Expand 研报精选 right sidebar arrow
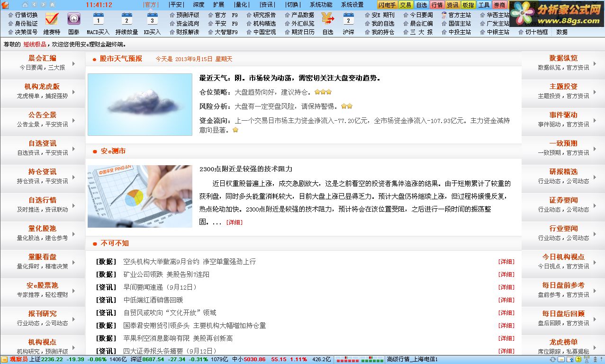This screenshot has width=605, height=364. pos(595,177)
